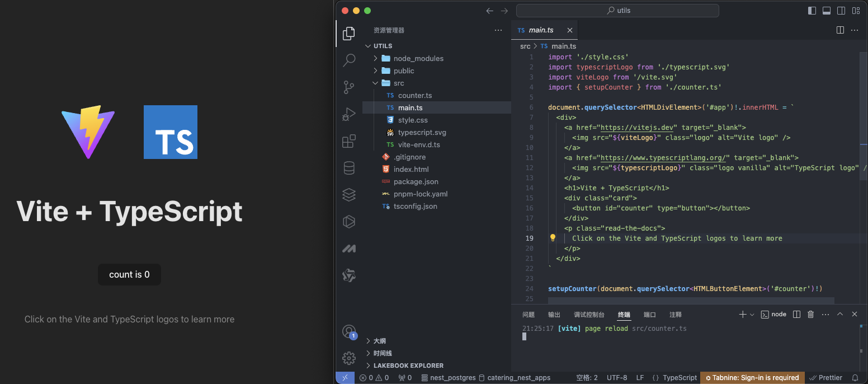This screenshot has height=384, width=868.
Task: Open the stacked layers icon view
Action: 349,195
